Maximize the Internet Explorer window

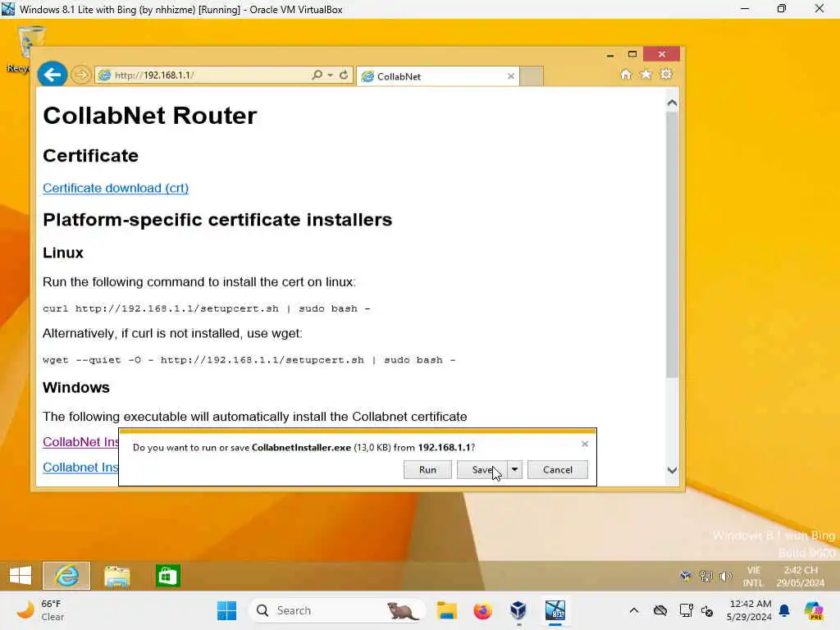632,54
